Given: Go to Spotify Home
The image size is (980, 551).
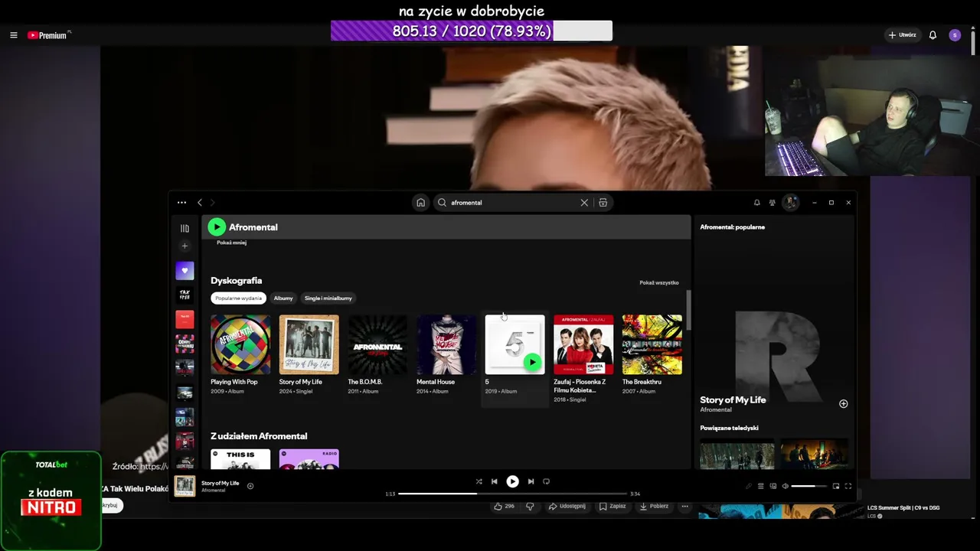Looking at the screenshot, I should coord(420,203).
